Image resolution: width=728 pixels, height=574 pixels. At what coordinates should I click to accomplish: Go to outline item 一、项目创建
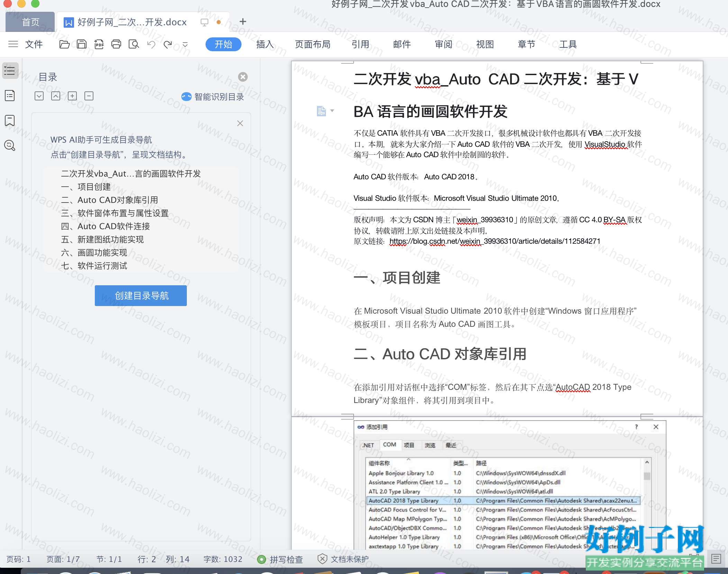(x=86, y=187)
